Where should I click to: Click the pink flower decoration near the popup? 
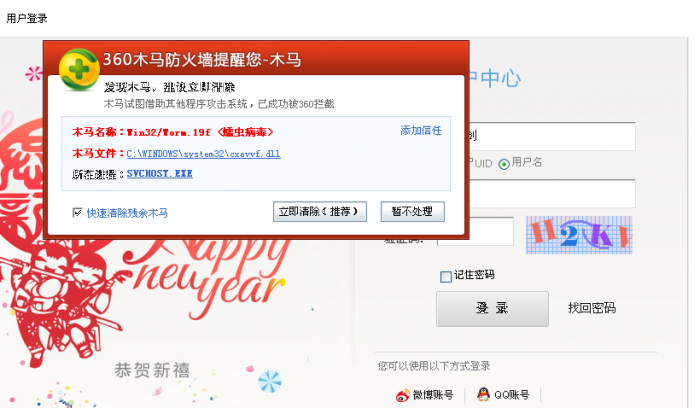[33, 74]
